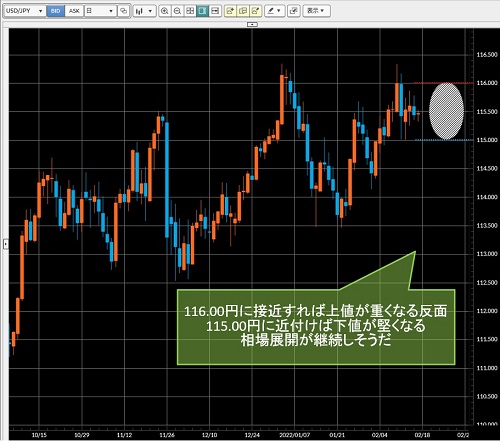
Task: Switch to the ASK price toggle
Action: point(74,11)
